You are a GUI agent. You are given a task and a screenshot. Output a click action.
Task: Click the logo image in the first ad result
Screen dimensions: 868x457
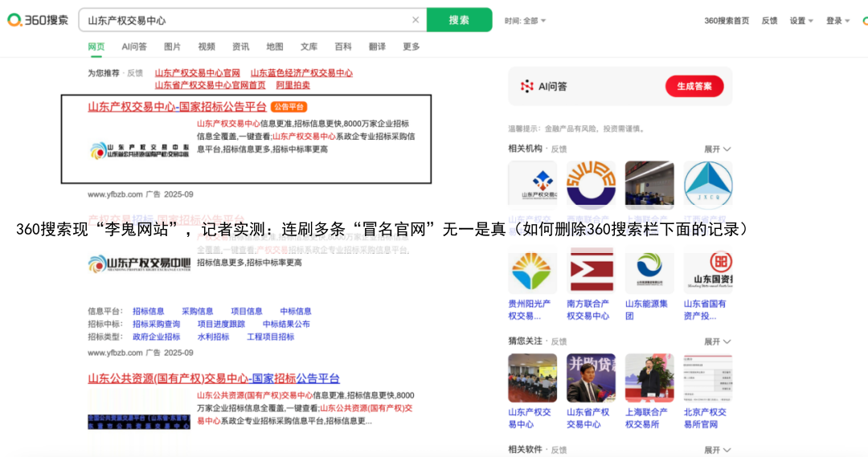(139, 150)
